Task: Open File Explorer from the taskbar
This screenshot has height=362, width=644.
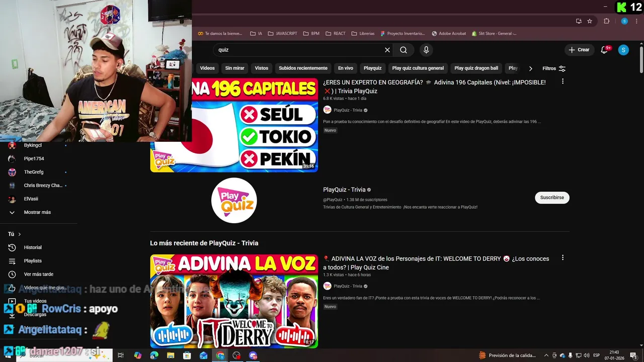Action: coord(171,355)
